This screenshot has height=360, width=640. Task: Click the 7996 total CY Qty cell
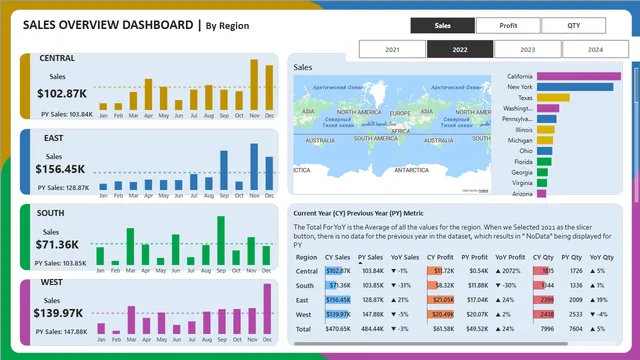(547, 329)
